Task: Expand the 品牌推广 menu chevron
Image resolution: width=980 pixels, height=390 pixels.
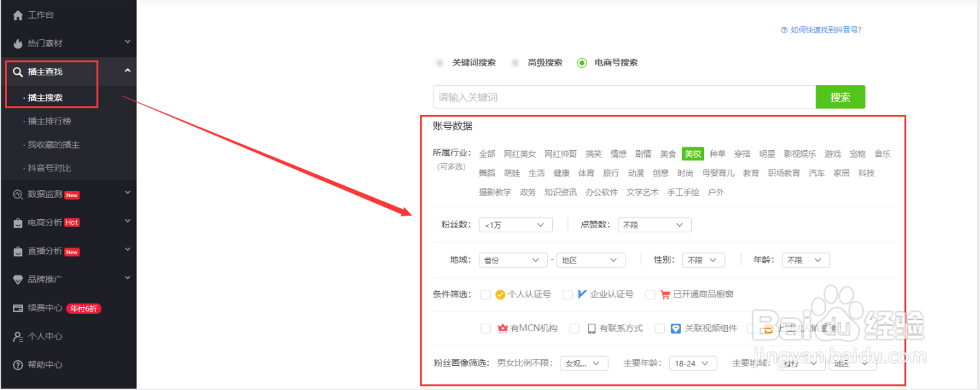Action: coord(127,279)
